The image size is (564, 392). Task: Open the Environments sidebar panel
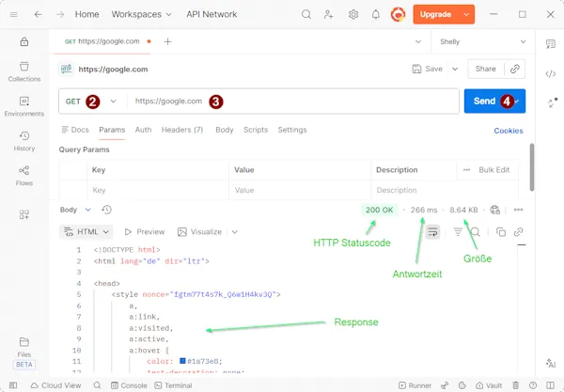[x=24, y=105]
